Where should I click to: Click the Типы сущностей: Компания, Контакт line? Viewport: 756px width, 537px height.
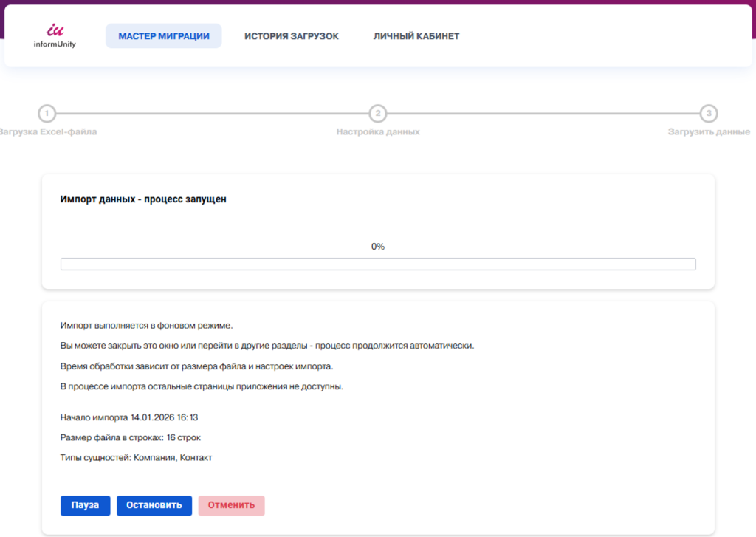(x=136, y=458)
